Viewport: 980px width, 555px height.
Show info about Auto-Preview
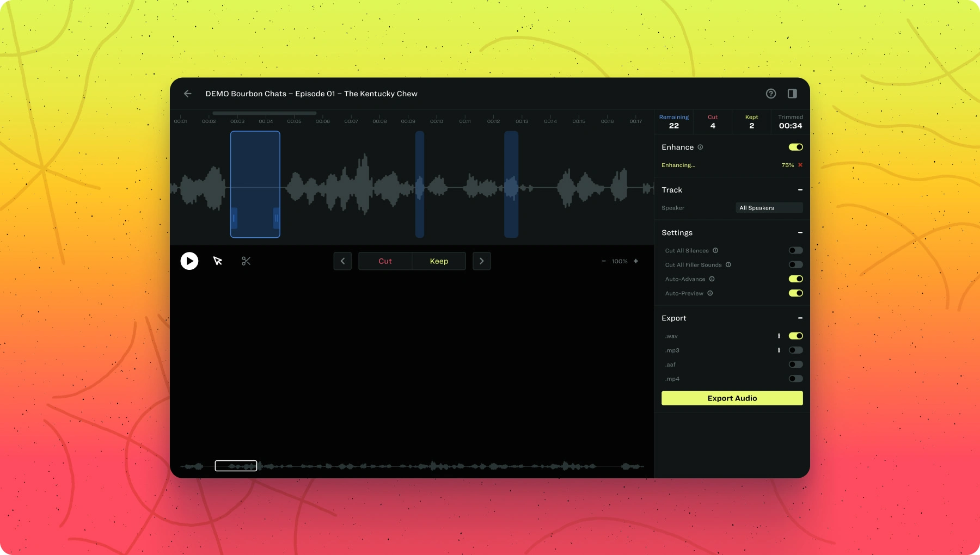(710, 293)
